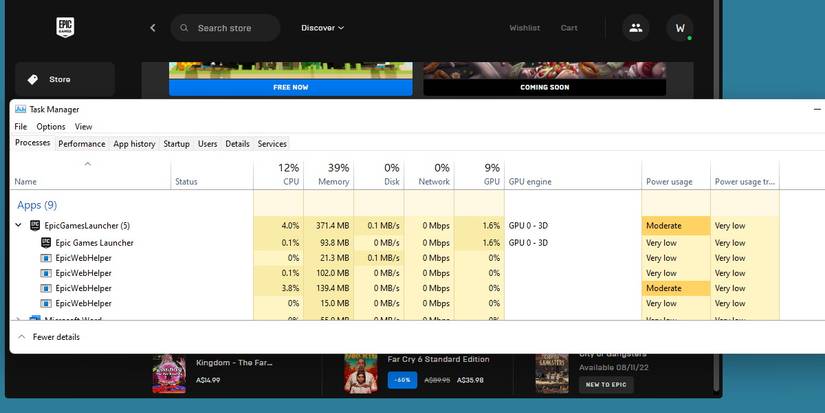Open the Discover dropdown in Epic store
Image resolution: width=825 pixels, height=413 pixels.
(x=323, y=28)
